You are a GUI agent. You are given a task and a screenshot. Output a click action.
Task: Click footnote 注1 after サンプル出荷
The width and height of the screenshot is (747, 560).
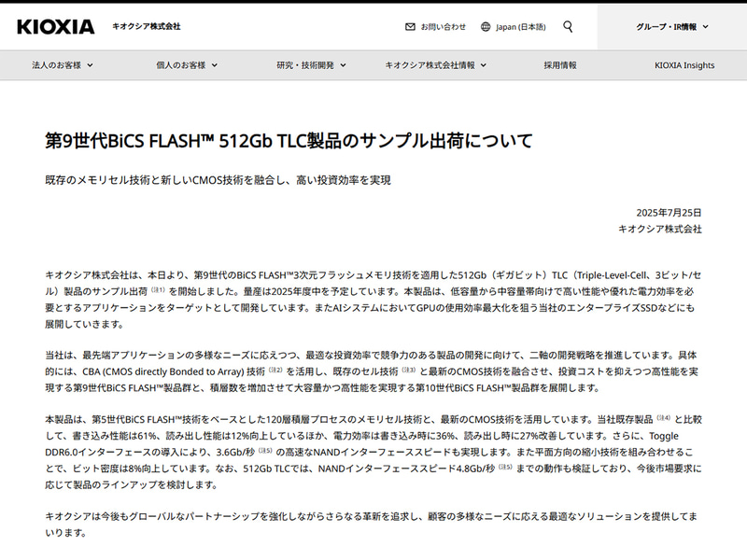point(158,289)
